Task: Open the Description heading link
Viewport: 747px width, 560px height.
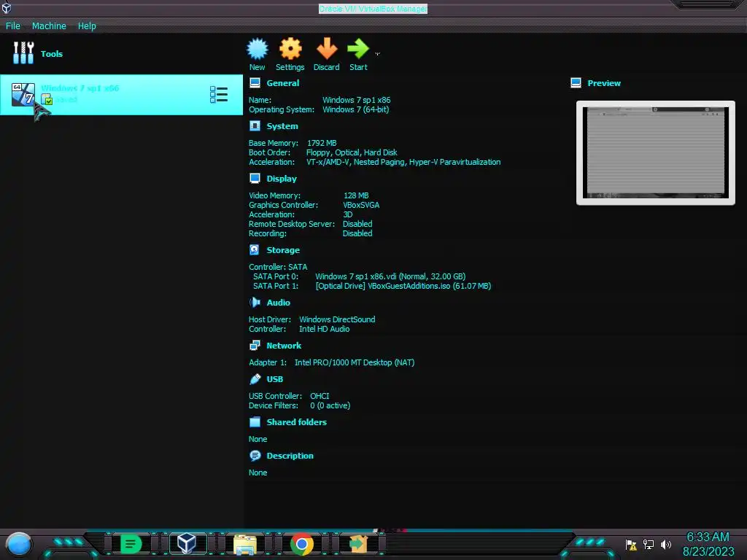Action: click(290, 456)
